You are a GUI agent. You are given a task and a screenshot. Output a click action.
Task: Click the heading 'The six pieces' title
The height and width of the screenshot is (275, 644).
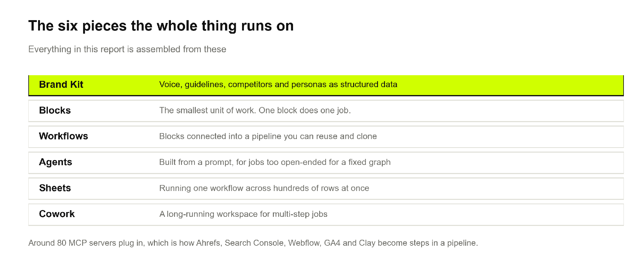161,26
